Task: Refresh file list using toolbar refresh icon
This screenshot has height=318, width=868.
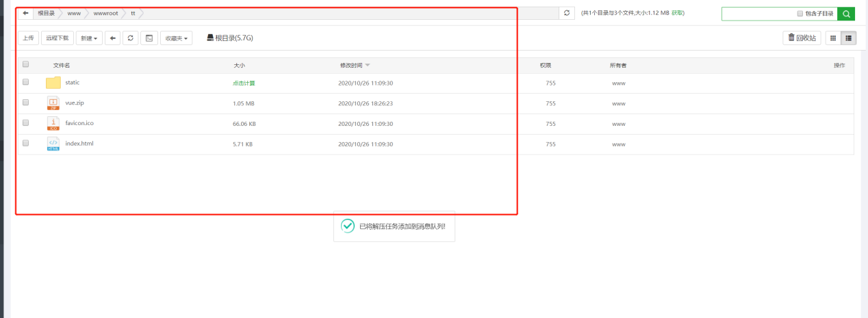Action: click(131, 38)
